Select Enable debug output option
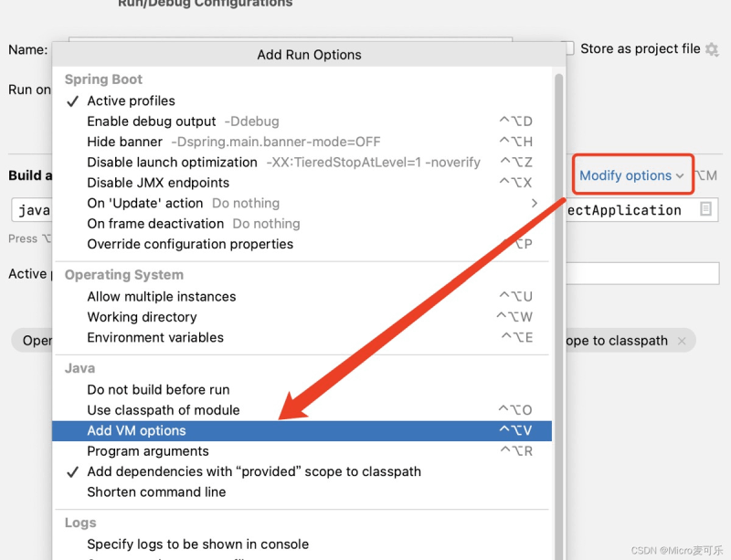The image size is (731, 560). (152, 121)
